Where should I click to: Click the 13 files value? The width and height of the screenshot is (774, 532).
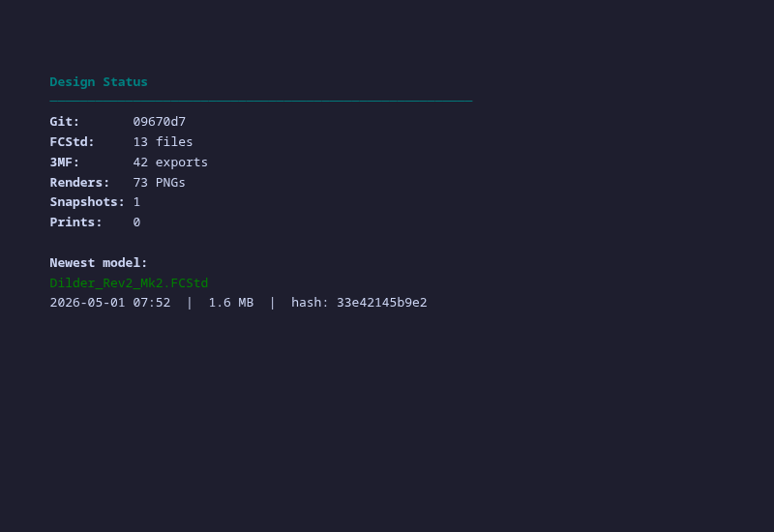(x=163, y=141)
